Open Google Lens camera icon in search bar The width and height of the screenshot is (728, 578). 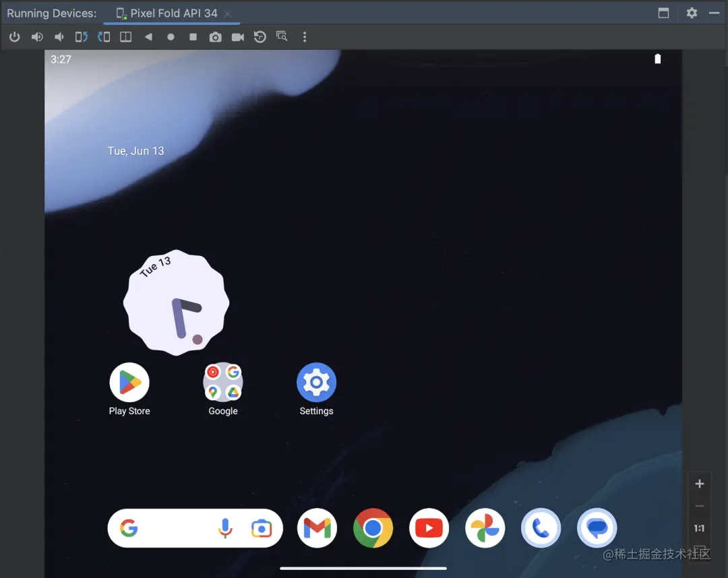click(262, 528)
